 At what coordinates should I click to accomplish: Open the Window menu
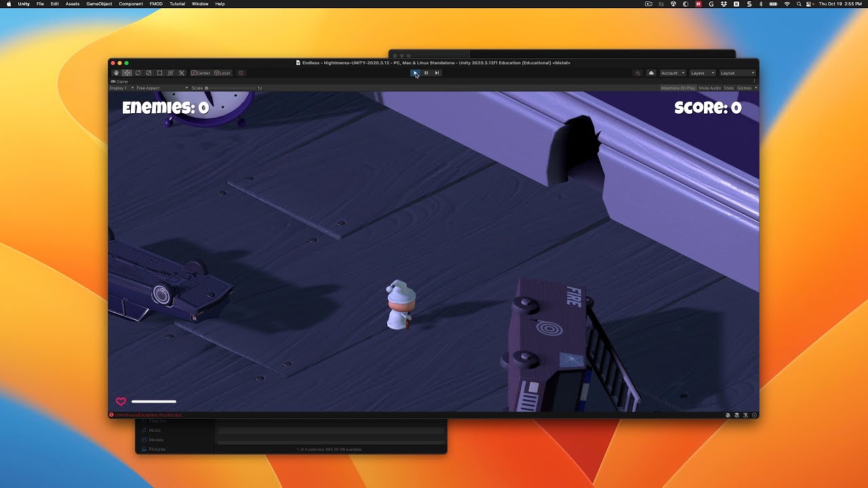(x=200, y=4)
